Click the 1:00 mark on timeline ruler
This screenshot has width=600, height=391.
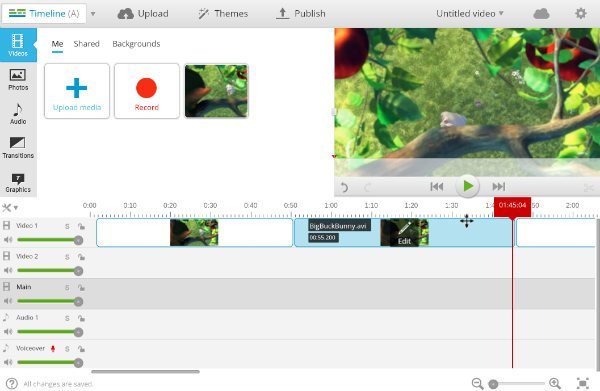pyautogui.click(x=331, y=205)
